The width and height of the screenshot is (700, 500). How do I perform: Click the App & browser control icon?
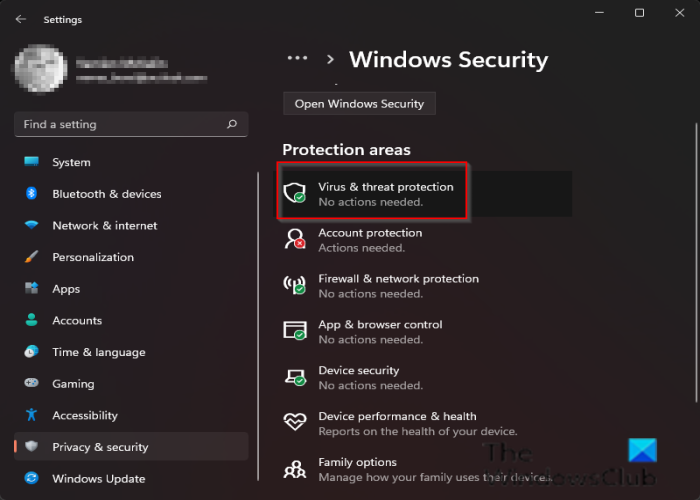click(x=294, y=331)
